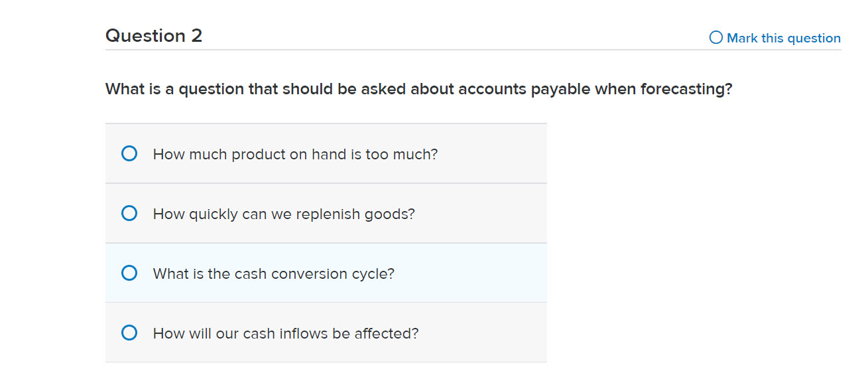Click the 'Mark this question' link

pos(783,38)
